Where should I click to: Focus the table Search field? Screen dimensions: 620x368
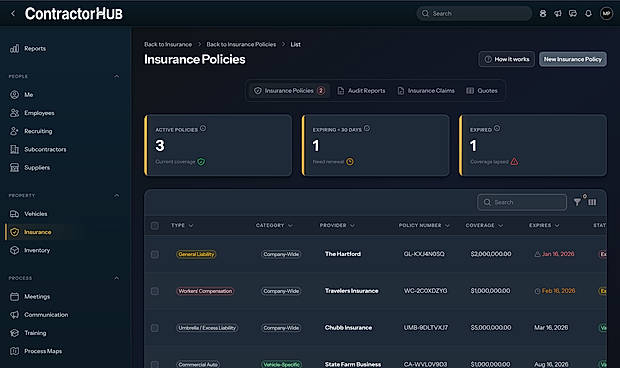click(522, 202)
